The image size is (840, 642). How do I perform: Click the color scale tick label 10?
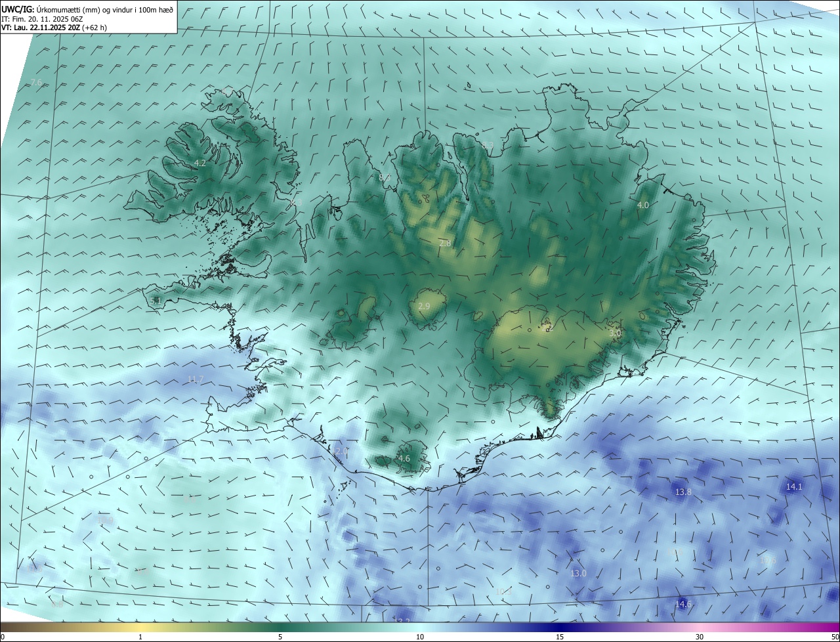click(x=420, y=637)
